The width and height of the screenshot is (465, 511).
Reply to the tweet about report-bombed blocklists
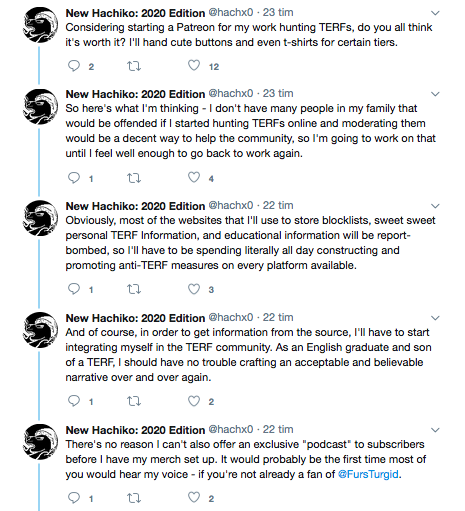74,289
